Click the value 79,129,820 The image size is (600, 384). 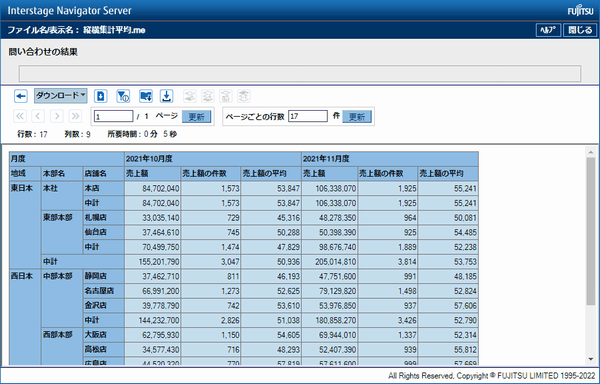point(337,291)
